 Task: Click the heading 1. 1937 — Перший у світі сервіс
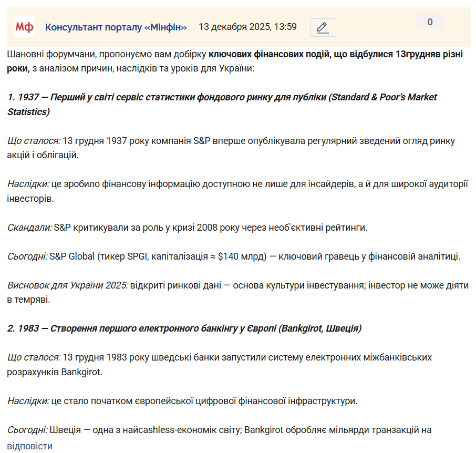[x=222, y=104]
